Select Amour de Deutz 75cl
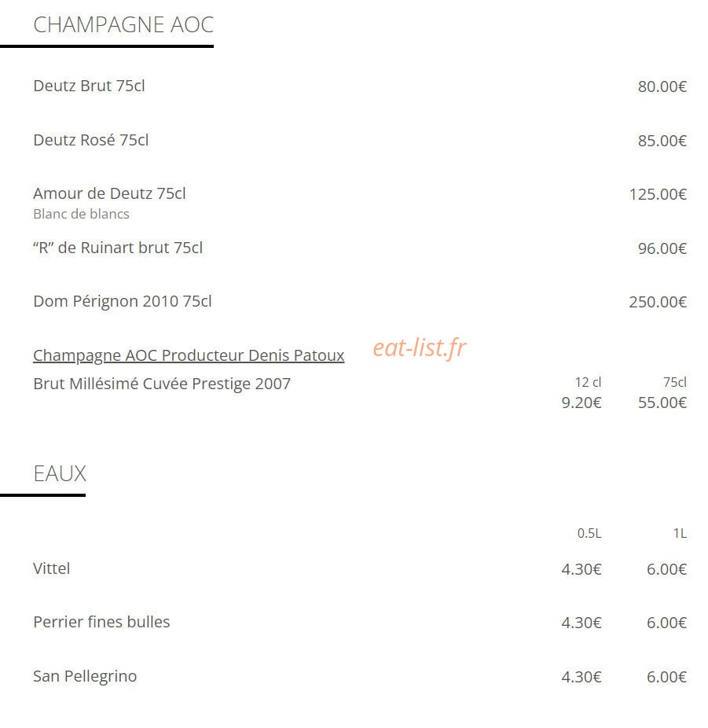 109,193
